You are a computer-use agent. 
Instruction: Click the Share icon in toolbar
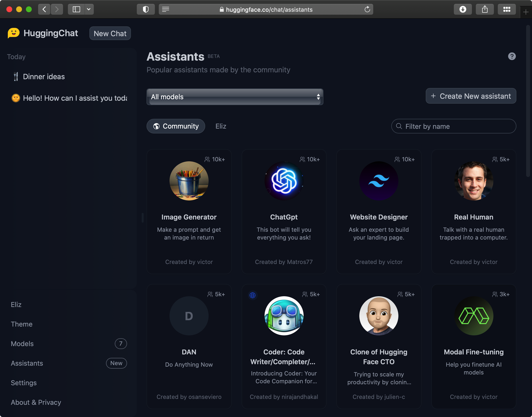coord(485,9)
